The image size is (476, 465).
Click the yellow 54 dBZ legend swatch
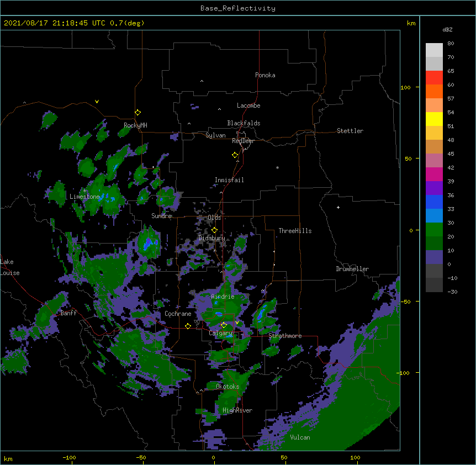point(434,119)
